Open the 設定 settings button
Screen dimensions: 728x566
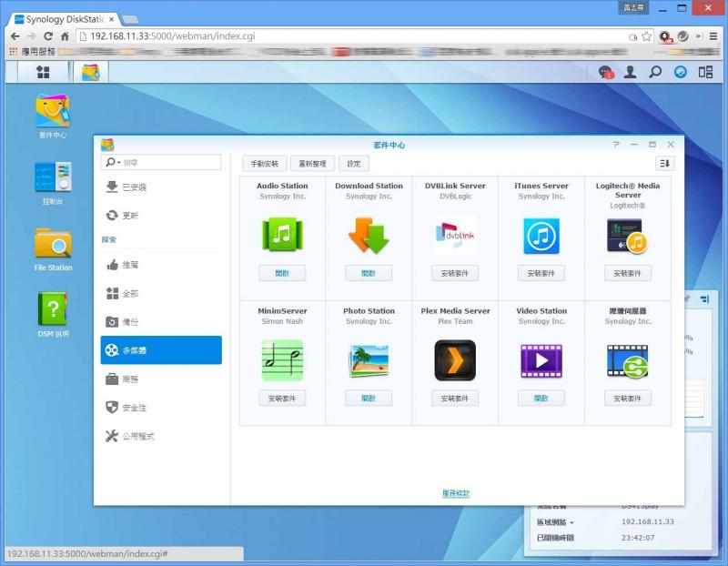[354, 164]
